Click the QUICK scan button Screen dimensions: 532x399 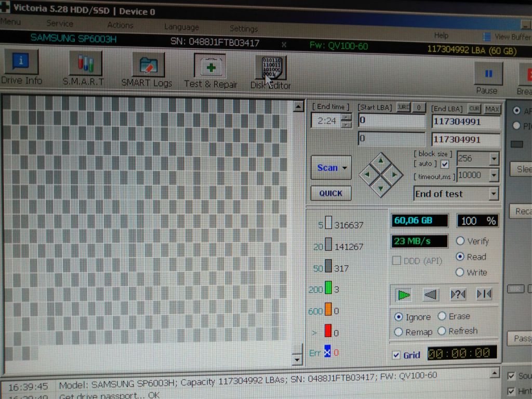click(x=331, y=193)
